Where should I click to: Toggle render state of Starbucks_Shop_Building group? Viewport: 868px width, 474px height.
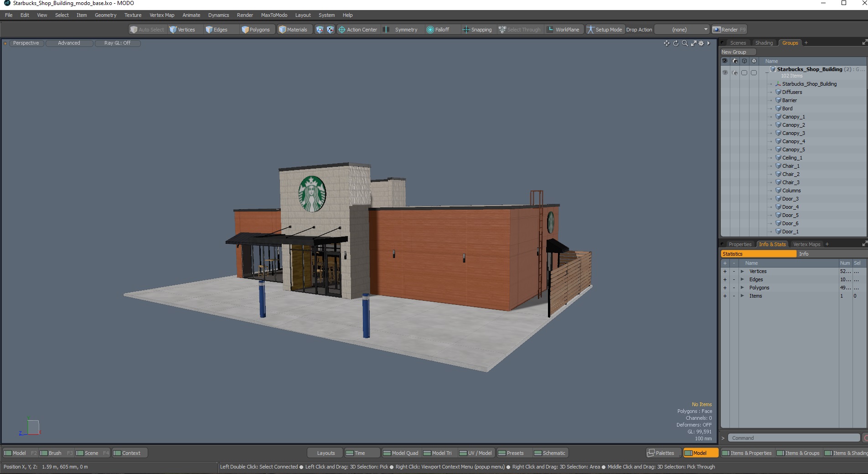(734, 72)
